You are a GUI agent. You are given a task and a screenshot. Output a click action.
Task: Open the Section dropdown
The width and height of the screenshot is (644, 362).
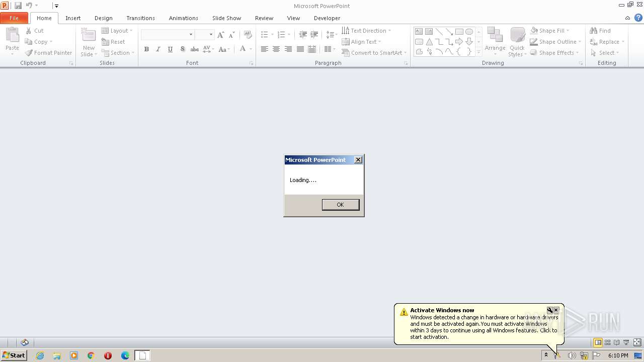pyautogui.click(x=118, y=53)
